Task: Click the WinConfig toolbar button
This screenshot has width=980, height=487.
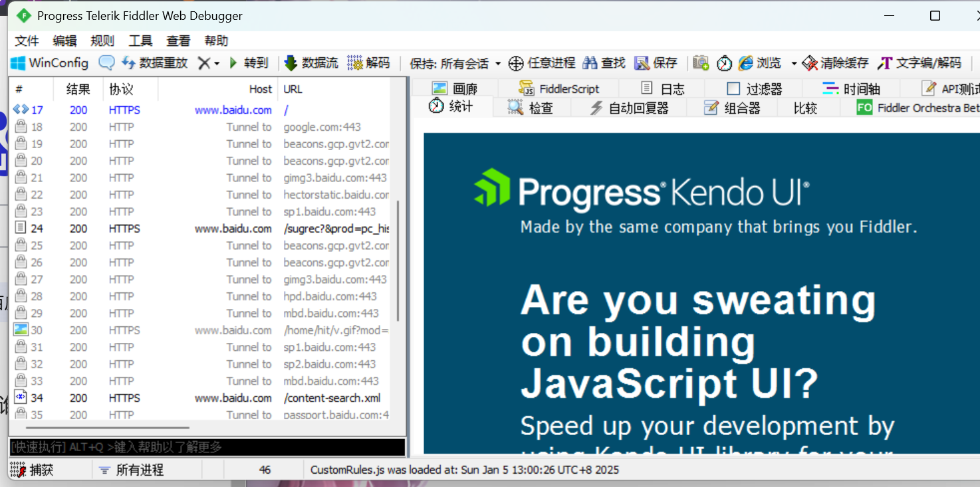Action: pyautogui.click(x=50, y=63)
